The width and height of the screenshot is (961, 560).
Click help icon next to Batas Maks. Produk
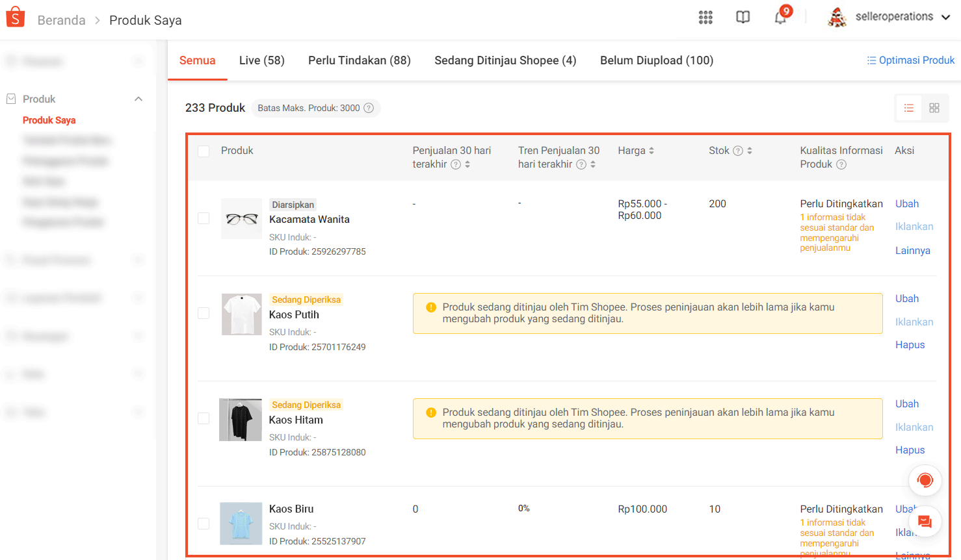[369, 108]
